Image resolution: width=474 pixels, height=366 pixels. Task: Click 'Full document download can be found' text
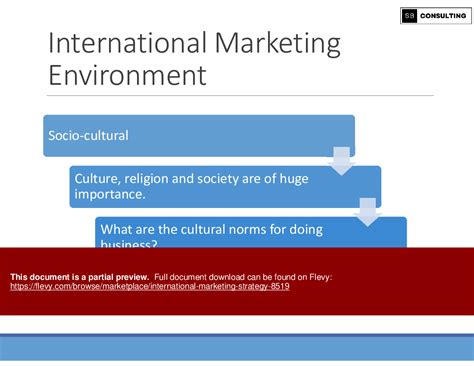click(x=243, y=277)
